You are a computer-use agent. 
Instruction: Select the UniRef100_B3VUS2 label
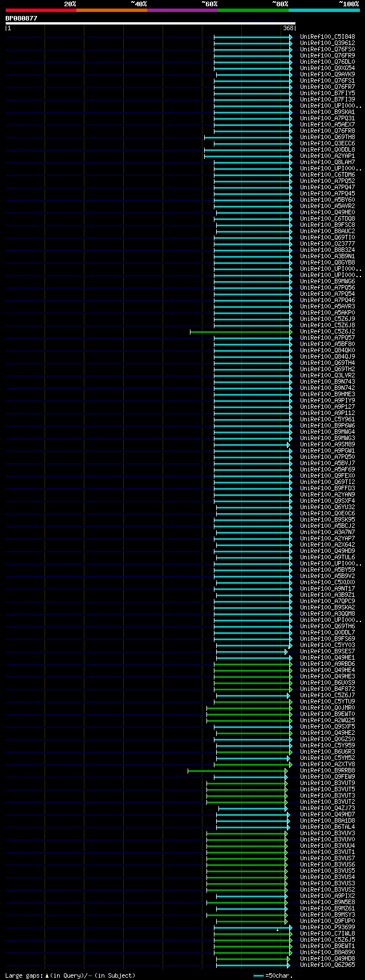[327, 890]
